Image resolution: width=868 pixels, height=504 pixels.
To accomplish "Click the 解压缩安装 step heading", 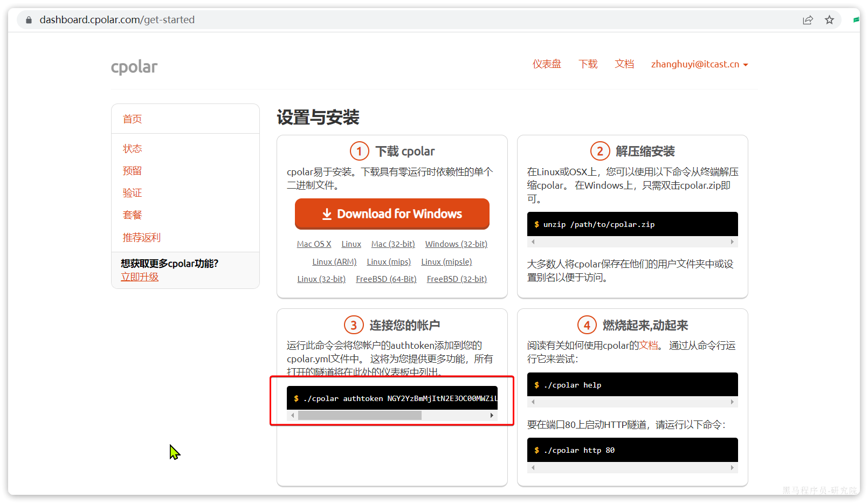I will [645, 151].
